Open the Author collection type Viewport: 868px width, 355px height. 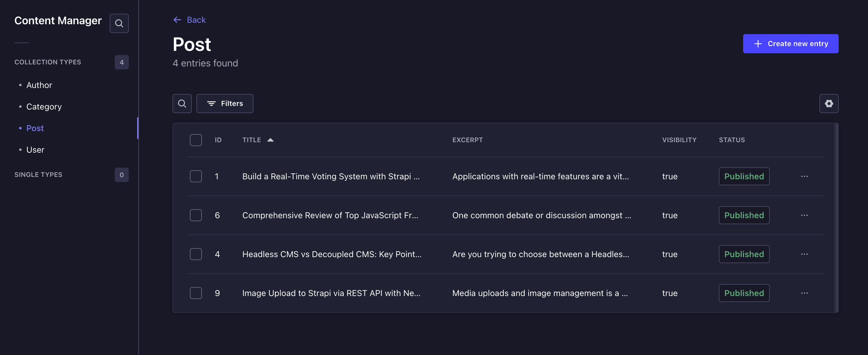coord(39,85)
